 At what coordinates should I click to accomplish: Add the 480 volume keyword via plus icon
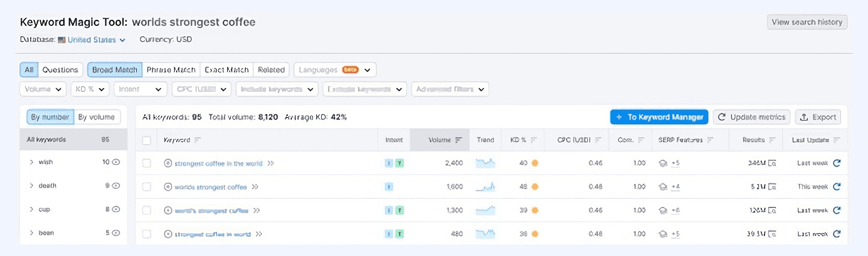(x=168, y=234)
